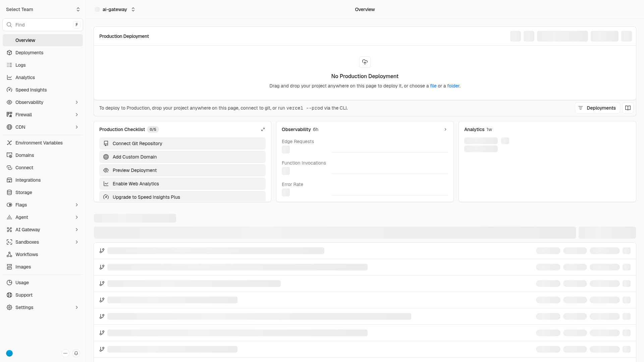Image resolution: width=644 pixels, height=362 pixels.
Task: Click the Usage pie icon in sidebar
Action: [9, 283]
